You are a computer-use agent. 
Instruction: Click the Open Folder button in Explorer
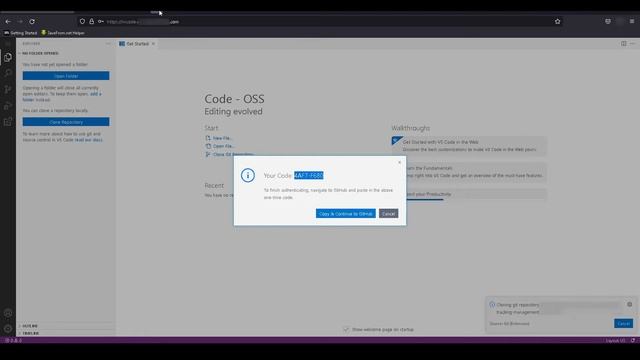coord(66,76)
